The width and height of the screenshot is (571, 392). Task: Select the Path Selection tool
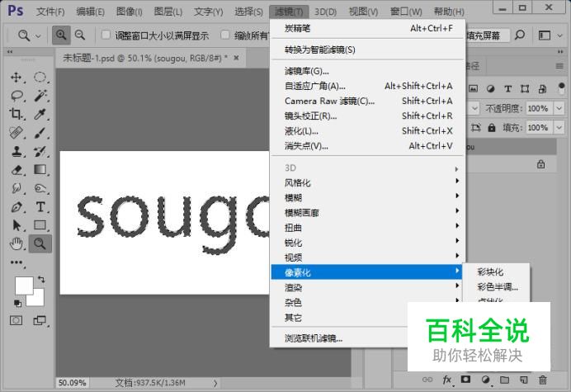pos(17,225)
